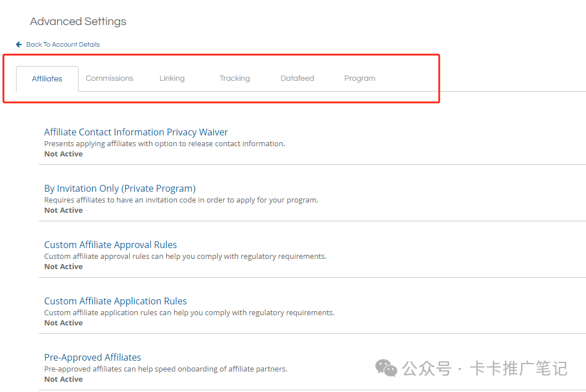
Task: Click the back arrow icon
Action: (x=19, y=44)
